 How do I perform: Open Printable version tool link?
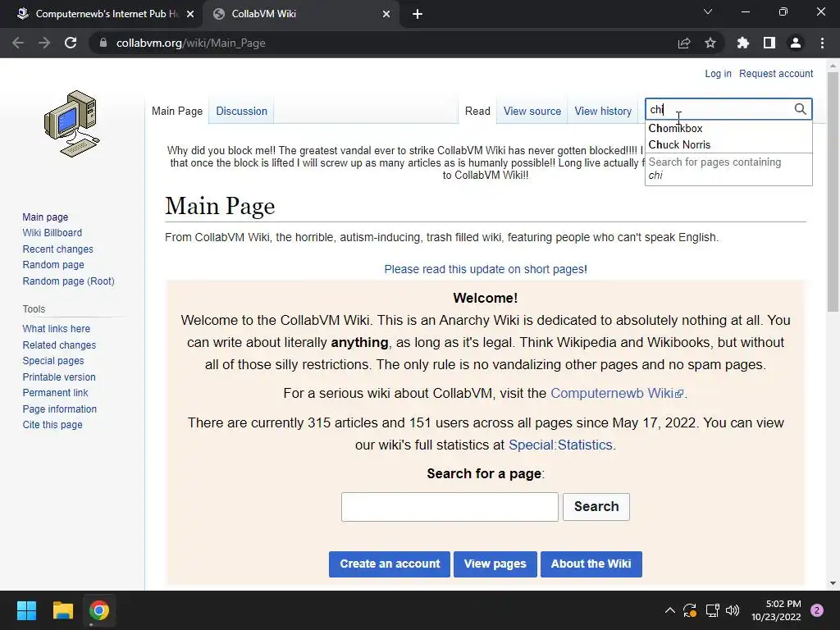(x=59, y=377)
